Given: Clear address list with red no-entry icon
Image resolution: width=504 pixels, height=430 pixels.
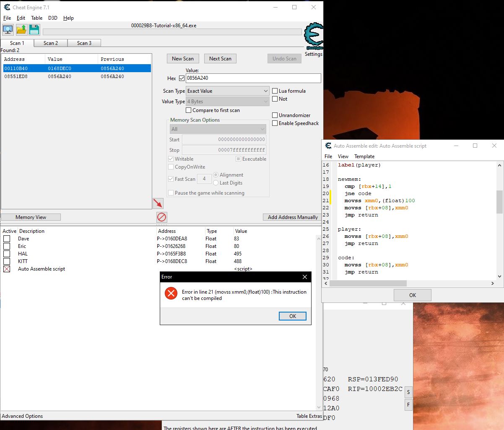Looking at the screenshot, I should pos(162,217).
